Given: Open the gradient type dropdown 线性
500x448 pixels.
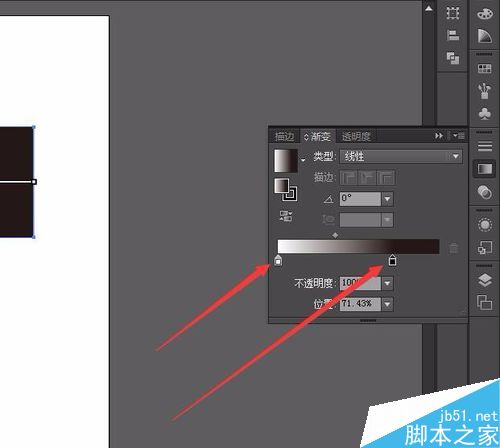Looking at the screenshot, I should (x=401, y=156).
